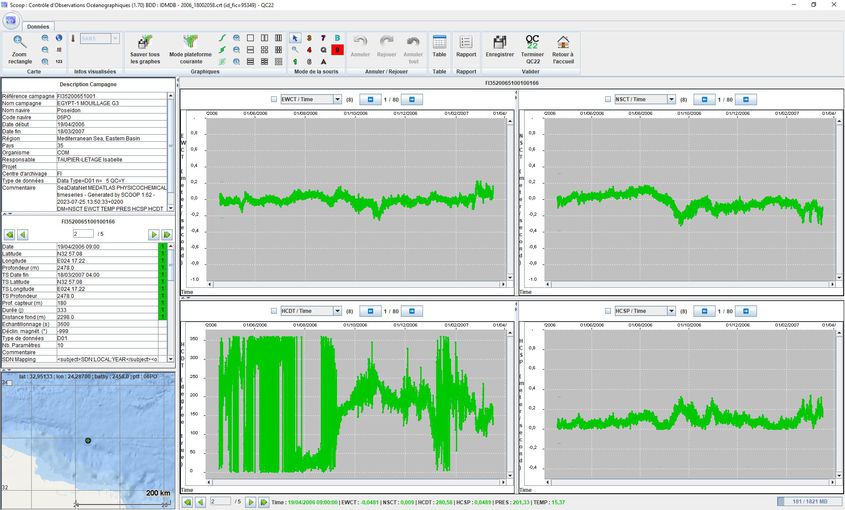Go to next HCSP graph page
The width and height of the screenshot is (845, 510).
coord(746,311)
